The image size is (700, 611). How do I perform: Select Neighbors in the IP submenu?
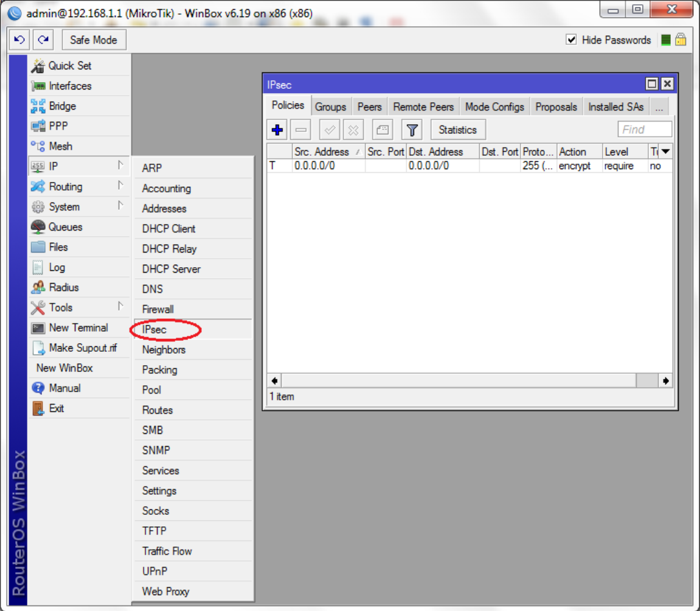193,350
